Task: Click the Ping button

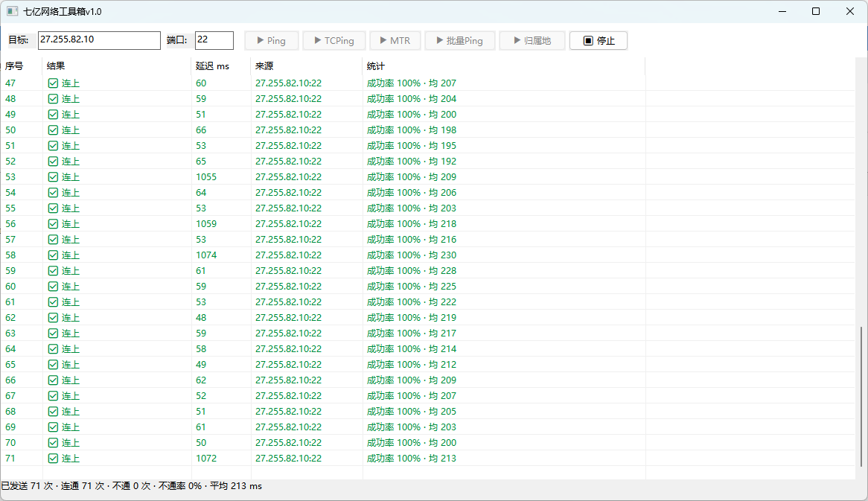Action: [272, 40]
